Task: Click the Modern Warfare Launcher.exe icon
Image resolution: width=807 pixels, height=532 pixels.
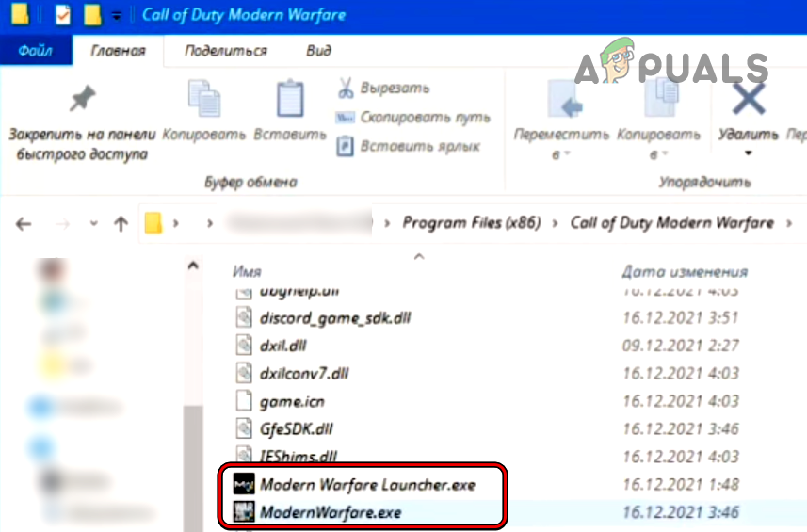Action: pos(244,484)
